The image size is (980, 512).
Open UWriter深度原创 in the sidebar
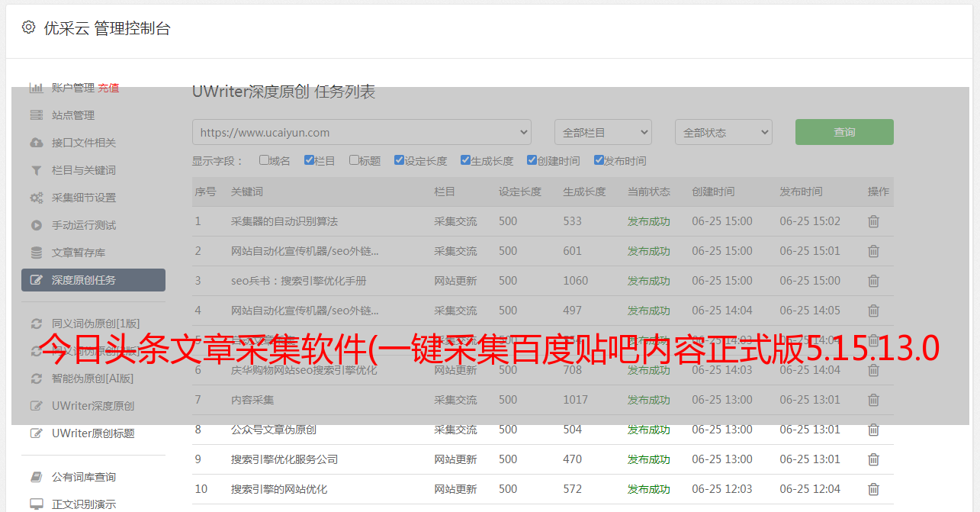(93, 406)
